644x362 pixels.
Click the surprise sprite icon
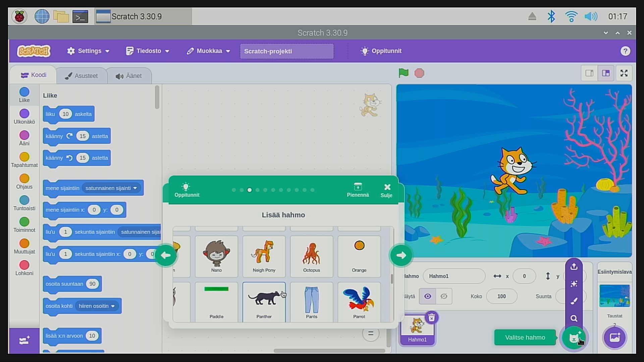click(x=574, y=284)
